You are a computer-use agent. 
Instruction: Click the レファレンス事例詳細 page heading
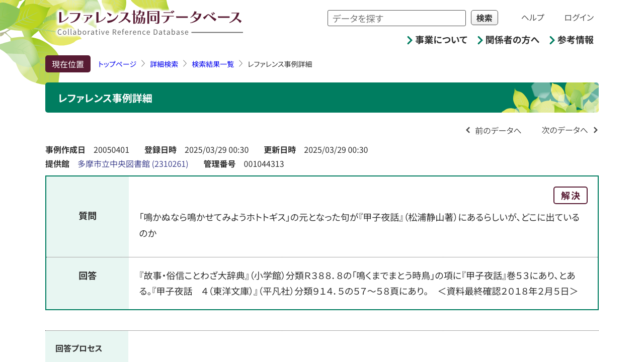tap(105, 98)
